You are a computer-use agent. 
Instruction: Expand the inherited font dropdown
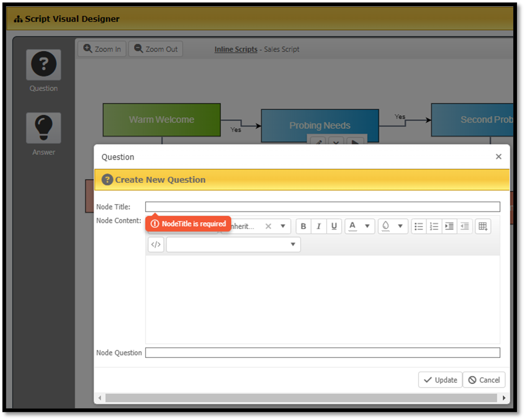click(x=283, y=226)
